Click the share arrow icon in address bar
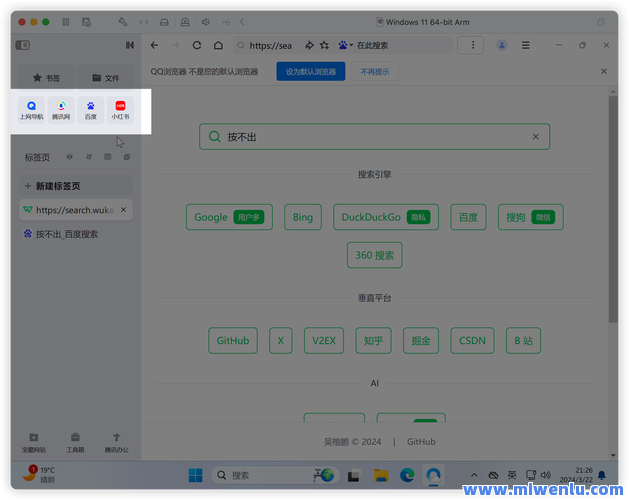This screenshot has height=500, width=629. point(309,45)
